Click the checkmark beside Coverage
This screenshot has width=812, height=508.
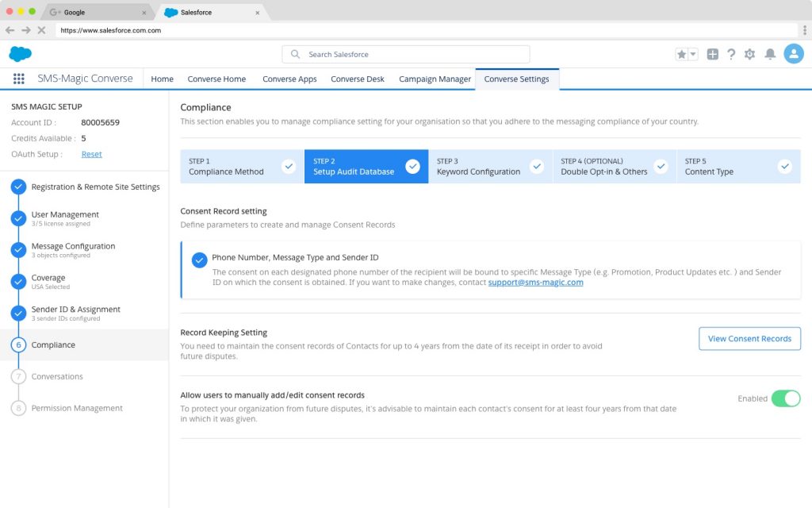coord(19,282)
